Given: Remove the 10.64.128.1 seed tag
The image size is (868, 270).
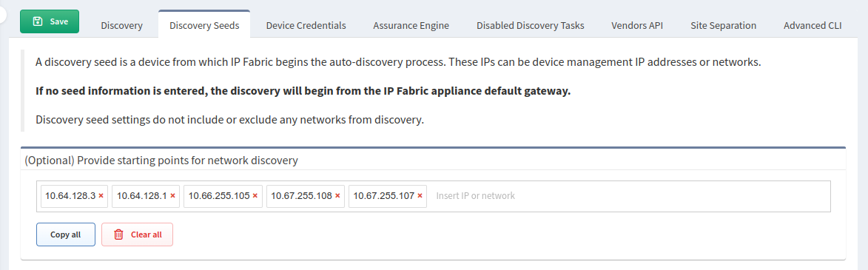Looking at the screenshot, I should pos(172,196).
